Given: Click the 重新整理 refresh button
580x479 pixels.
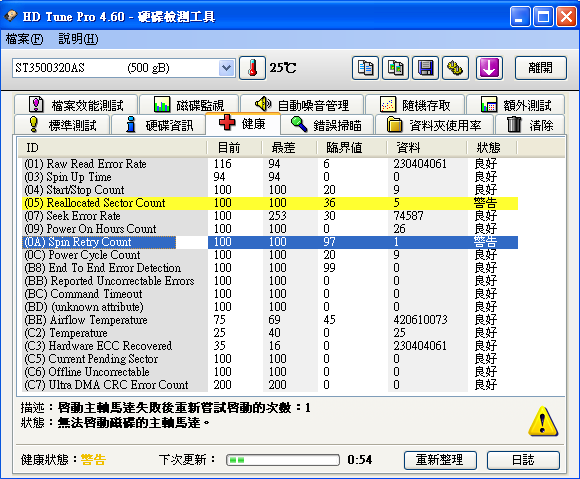Looking at the screenshot, I should pyautogui.click(x=440, y=460).
